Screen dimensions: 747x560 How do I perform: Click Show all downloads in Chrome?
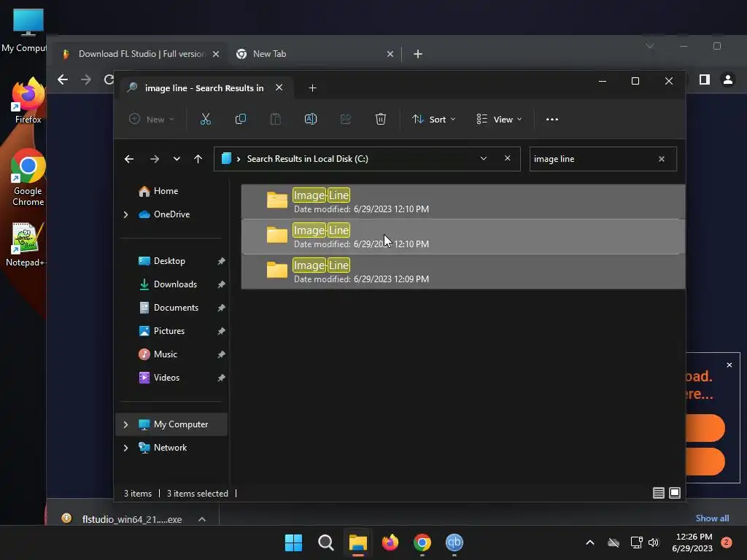(x=712, y=518)
